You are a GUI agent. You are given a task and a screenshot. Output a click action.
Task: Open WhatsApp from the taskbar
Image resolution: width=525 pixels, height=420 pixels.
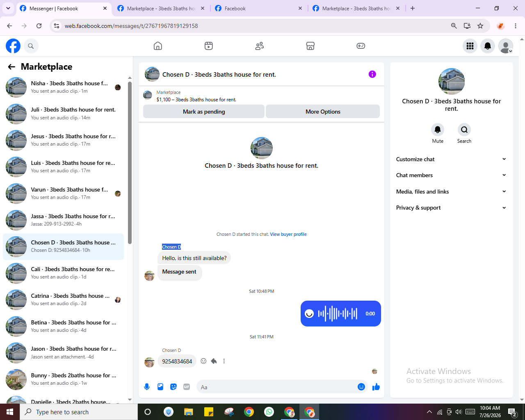point(269,412)
